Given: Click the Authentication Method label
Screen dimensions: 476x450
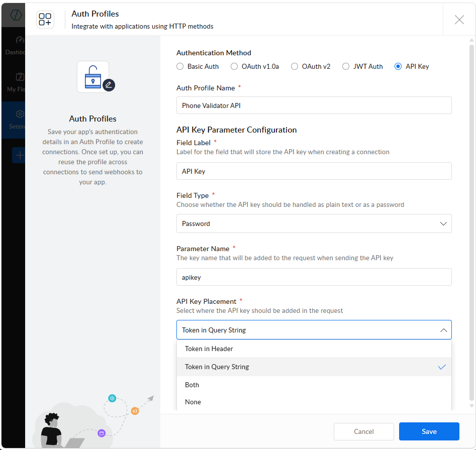Looking at the screenshot, I should pyautogui.click(x=214, y=53).
